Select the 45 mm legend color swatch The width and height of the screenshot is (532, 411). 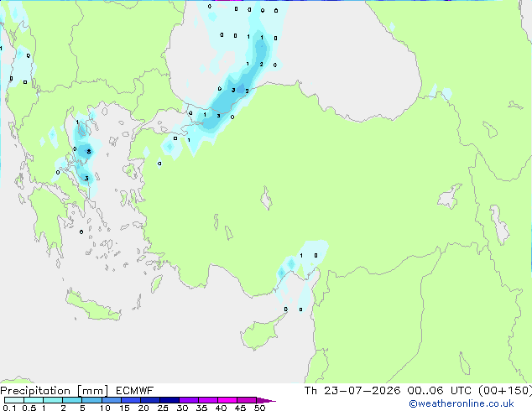point(247,400)
